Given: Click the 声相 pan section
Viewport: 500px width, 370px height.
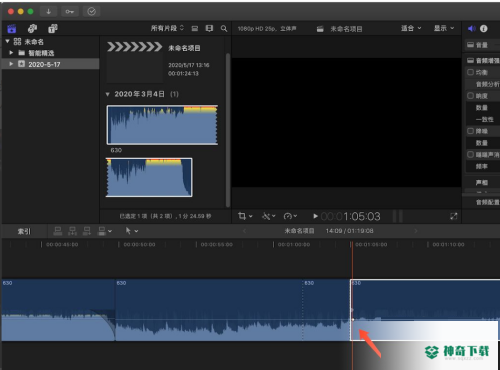Looking at the screenshot, I should tap(482, 182).
